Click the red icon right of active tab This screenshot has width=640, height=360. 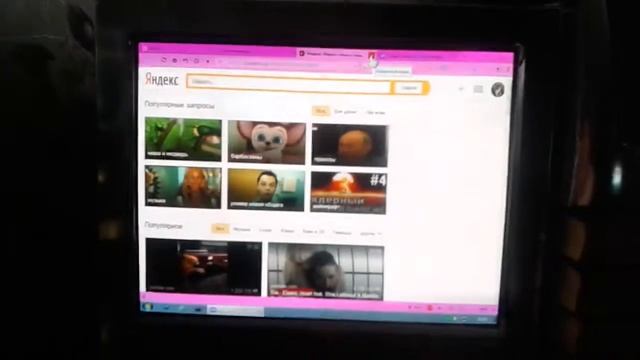pyautogui.click(x=371, y=55)
